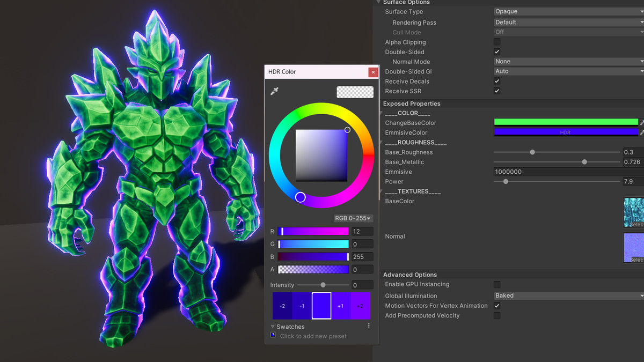Enable GPU Instancing checkbox
Screen dimensions: 644x362
(497, 285)
